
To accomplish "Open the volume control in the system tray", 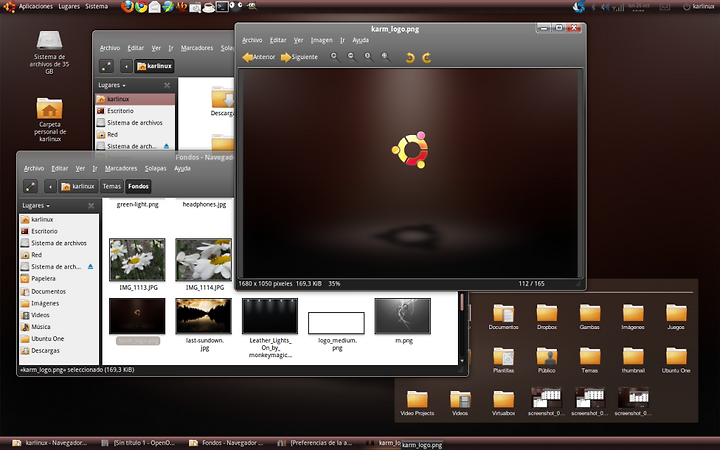I will tap(606, 7).
